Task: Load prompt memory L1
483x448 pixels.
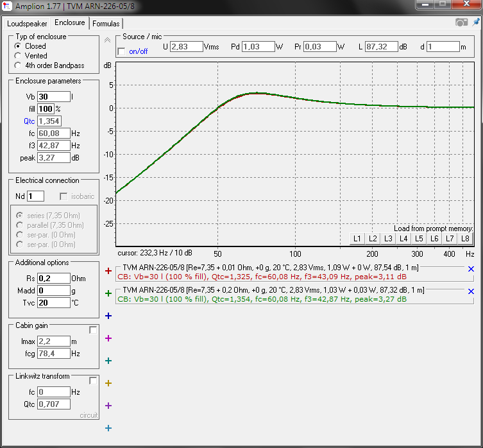Action: click(x=357, y=239)
